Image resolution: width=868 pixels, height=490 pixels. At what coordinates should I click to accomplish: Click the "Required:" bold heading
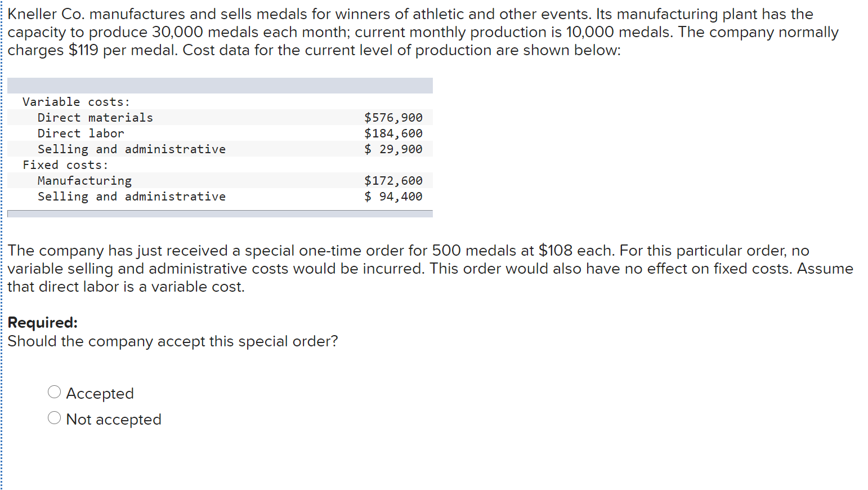(x=42, y=323)
